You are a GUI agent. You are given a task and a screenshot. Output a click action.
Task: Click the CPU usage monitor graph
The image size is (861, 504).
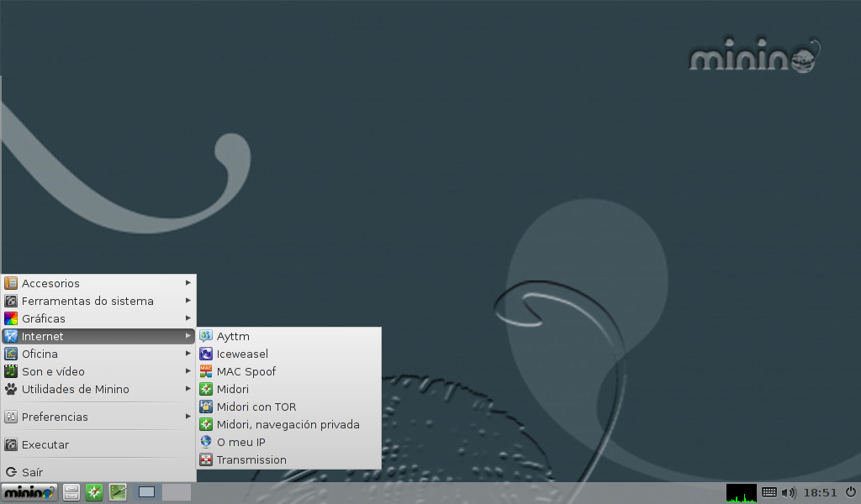point(742,492)
